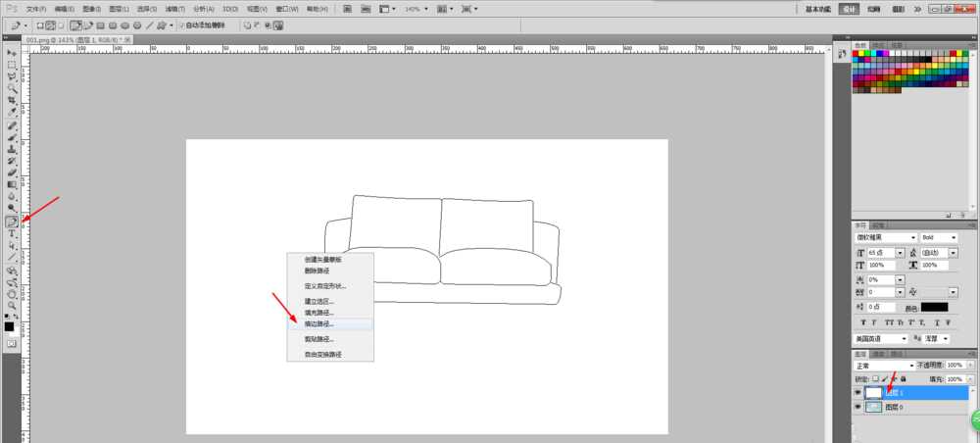
Task: Select the Move tool in toolbox
Action: [12, 52]
